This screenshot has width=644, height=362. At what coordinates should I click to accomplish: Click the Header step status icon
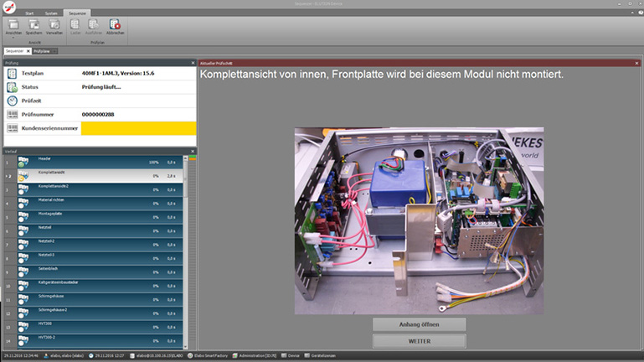(x=23, y=162)
